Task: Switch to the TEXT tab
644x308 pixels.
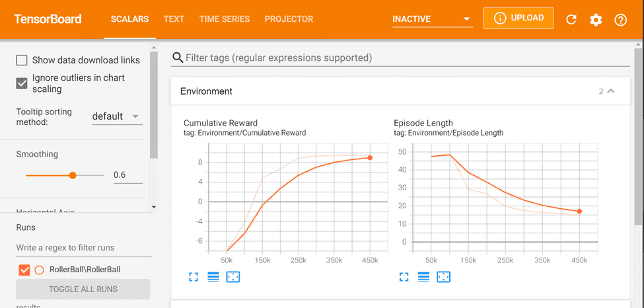Action: point(174,19)
